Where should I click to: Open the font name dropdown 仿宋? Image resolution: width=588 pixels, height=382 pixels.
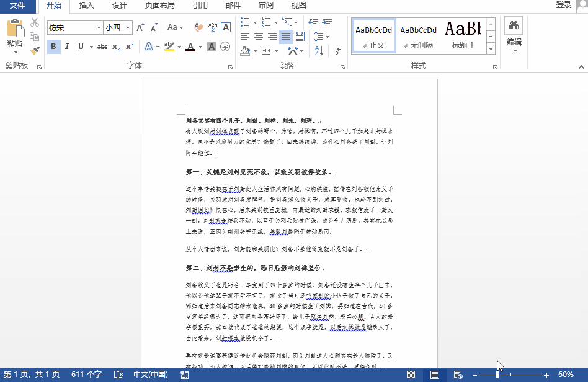(99, 28)
